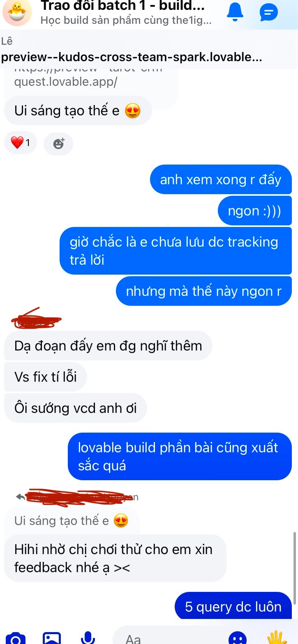Screen dimensions: 298x644
Task: Select the 'lovable build phần bài' message bubble
Action: pos(180,456)
